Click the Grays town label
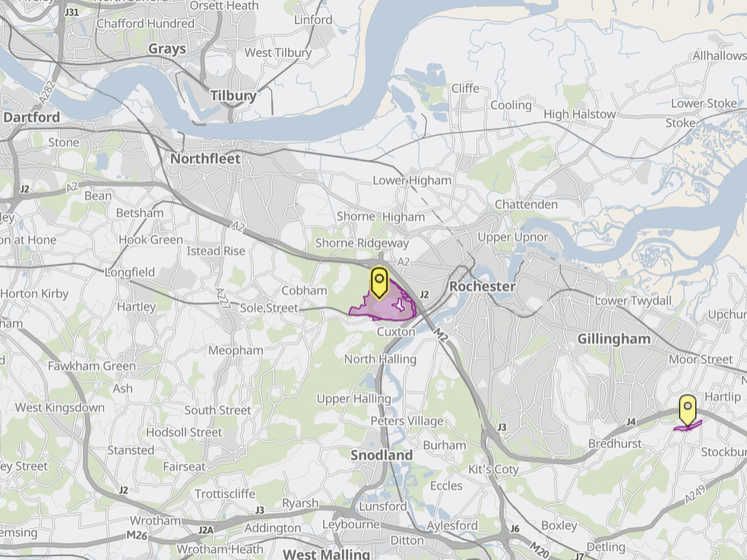The height and width of the screenshot is (560, 747). click(x=166, y=49)
